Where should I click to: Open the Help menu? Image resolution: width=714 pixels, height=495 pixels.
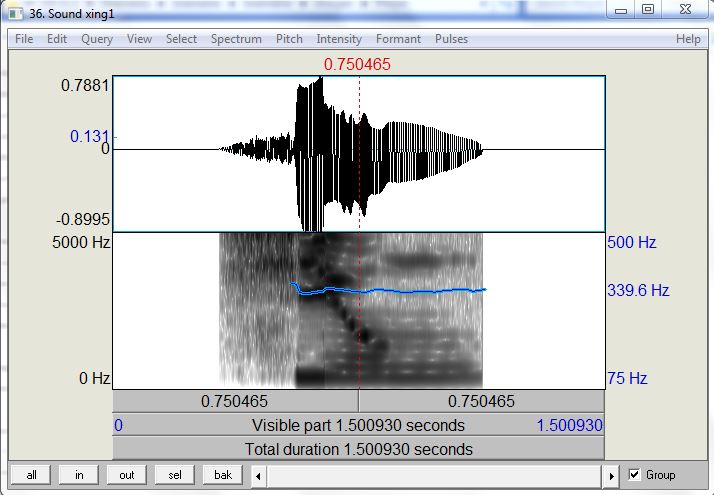pos(688,39)
